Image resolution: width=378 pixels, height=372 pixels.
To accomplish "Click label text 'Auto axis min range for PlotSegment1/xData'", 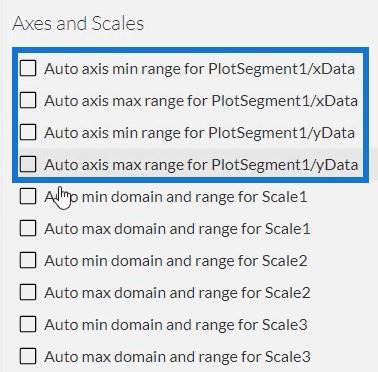I will click(199, 69).
